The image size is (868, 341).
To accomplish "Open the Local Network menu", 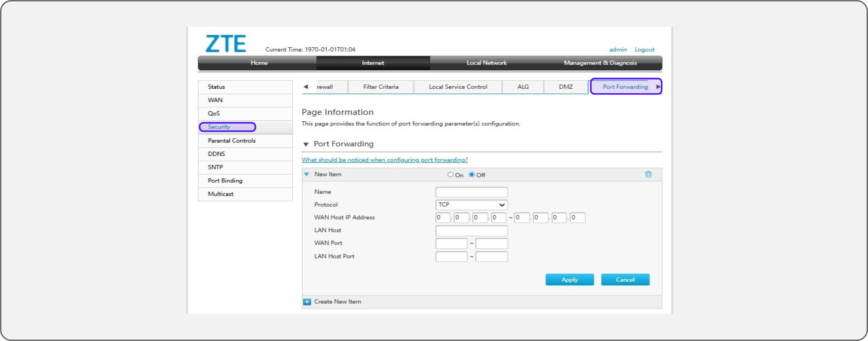I will pos(486,63).
